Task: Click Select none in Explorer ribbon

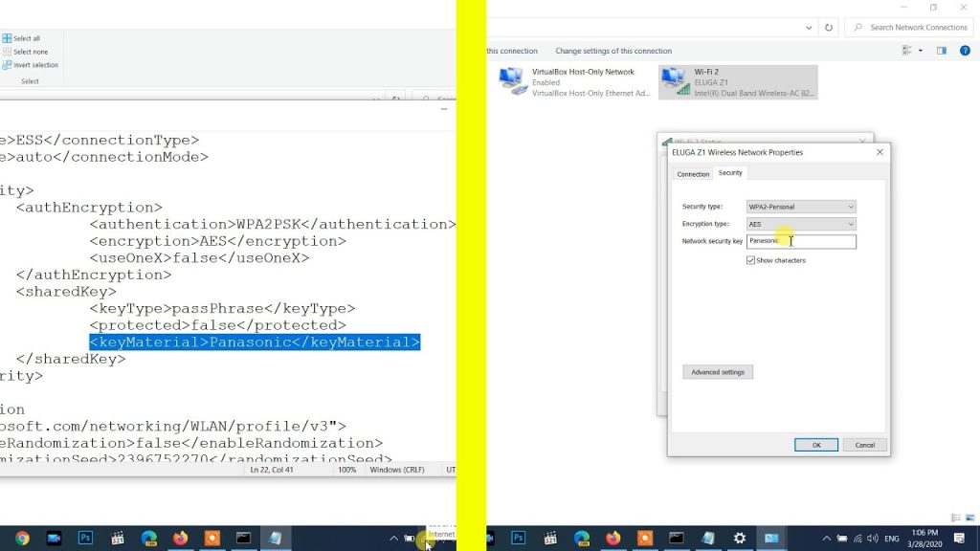Action: point(25,52)
